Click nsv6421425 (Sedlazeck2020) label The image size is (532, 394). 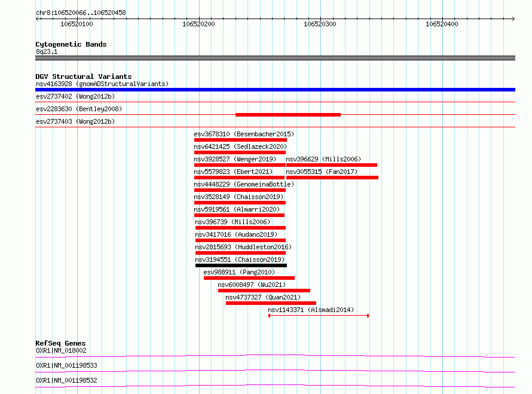(x=240, y=146)
